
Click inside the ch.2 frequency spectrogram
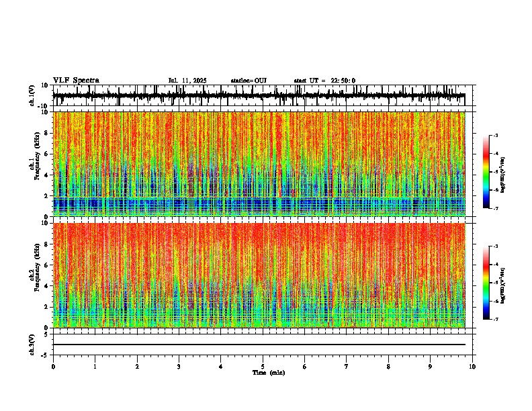coord(259,275)
